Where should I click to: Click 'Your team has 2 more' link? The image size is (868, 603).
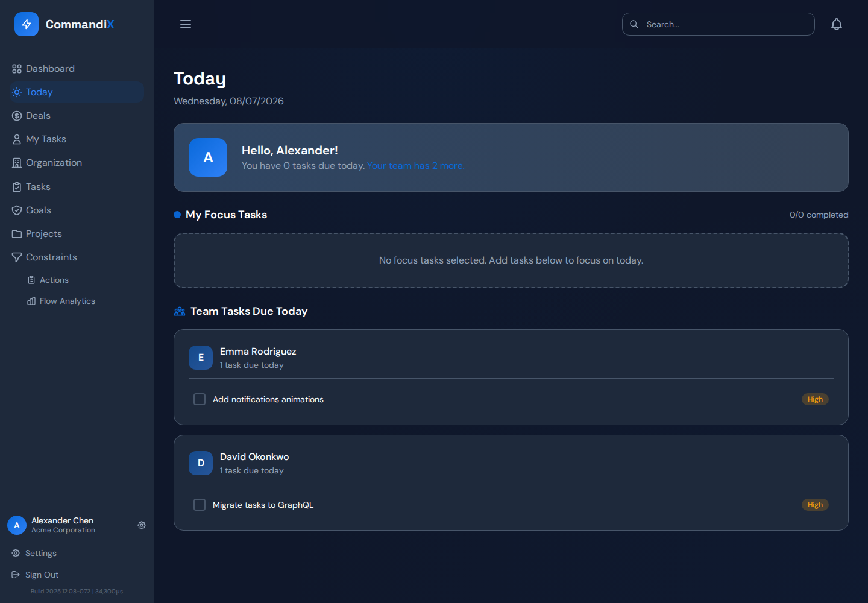(x=415, y=166)
